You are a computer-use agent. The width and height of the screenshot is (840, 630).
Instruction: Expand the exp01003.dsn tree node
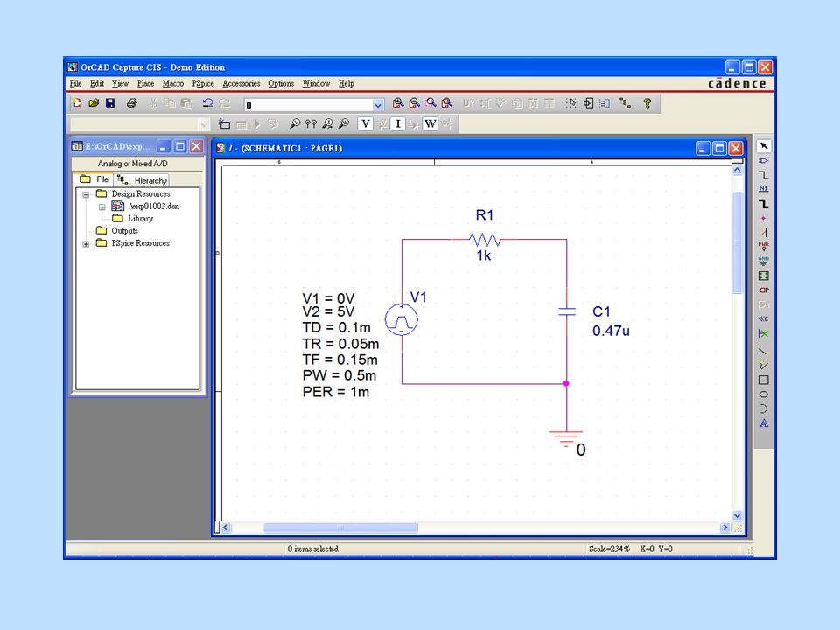(x=101, y=206)
